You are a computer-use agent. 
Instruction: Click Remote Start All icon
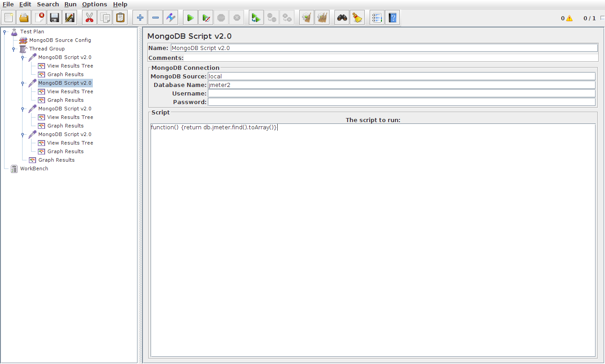coord(256,18)
